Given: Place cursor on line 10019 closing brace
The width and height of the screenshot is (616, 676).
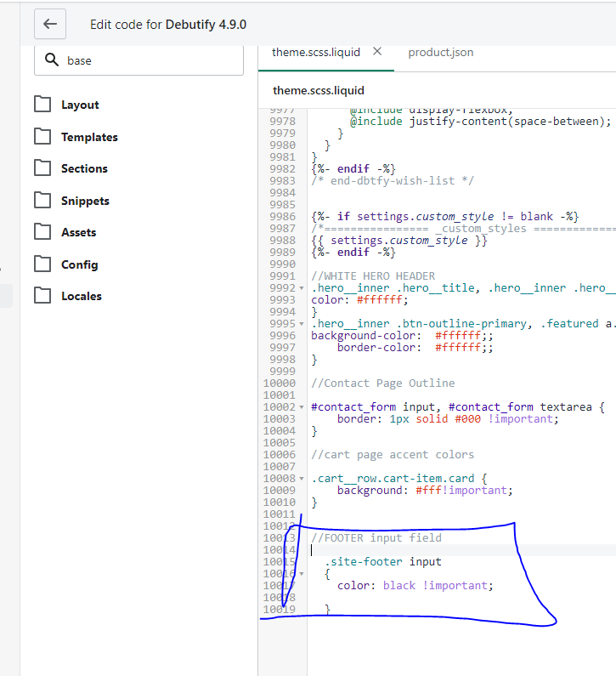Looking at the screenshot, I should point(327,610).
